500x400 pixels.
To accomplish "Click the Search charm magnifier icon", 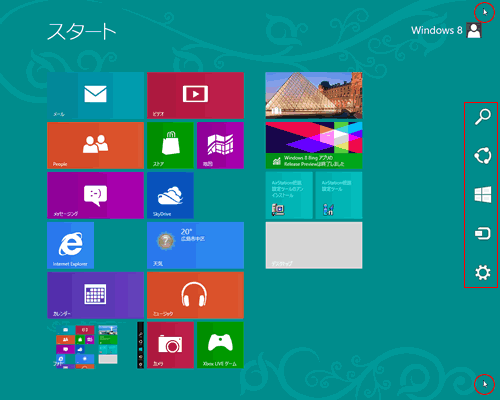I will pyautogui.click(x=483, y=117).
